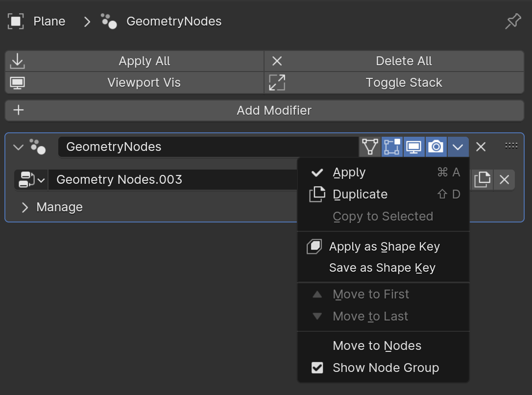Viewport: 532px width, 395px height.
Task: Select Apply as Shape Key
Action: pyautogui.click(x=384, y=247)
